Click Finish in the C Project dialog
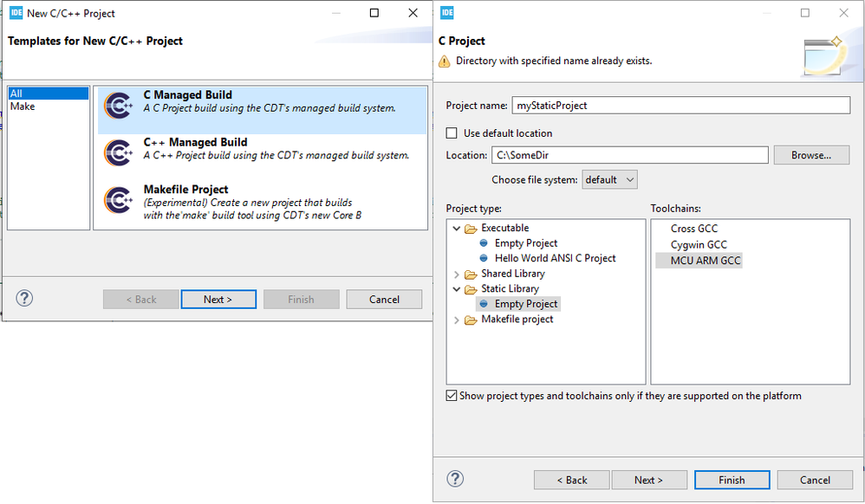Image resolution: width=865 pixels, height=504 pixels. [x=731, y=480]
